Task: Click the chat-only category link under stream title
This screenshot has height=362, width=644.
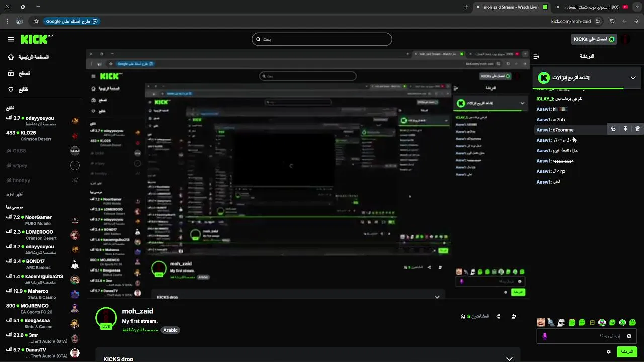Action: (x=140, y=330)
